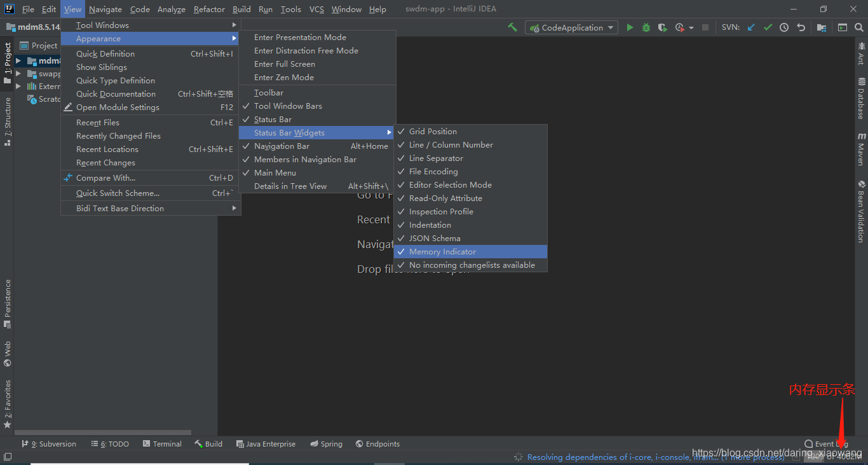This screenshot has width=868, height=465.
Task: Toggle No incoming changelists available widget
Action: point(470,265)
